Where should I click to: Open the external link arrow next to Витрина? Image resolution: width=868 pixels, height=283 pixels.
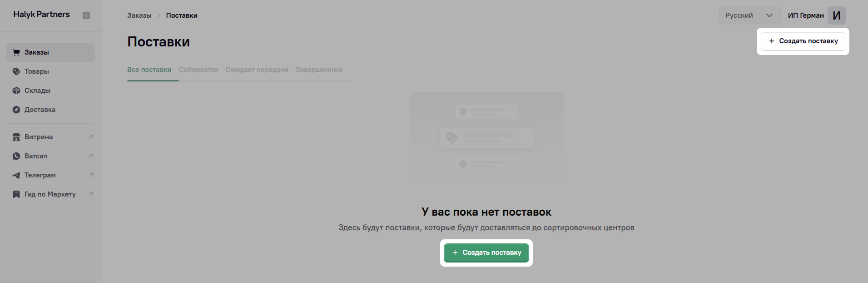click(91, 137)
